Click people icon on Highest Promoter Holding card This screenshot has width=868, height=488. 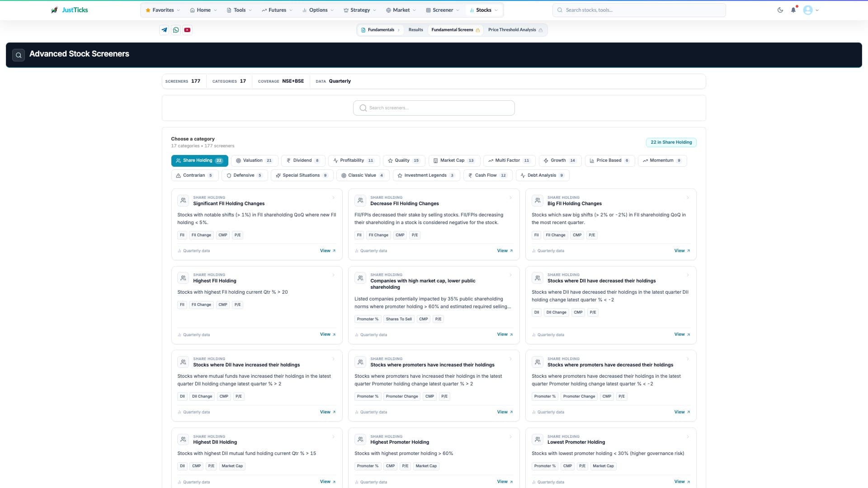(360, 439)
